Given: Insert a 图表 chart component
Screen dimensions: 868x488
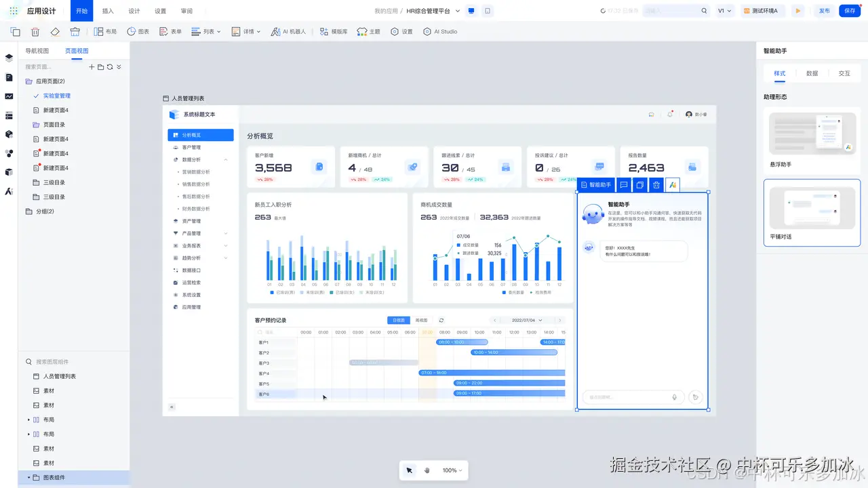Looking at the screenshot, I should pyautogui.click(x=138, y=31).
